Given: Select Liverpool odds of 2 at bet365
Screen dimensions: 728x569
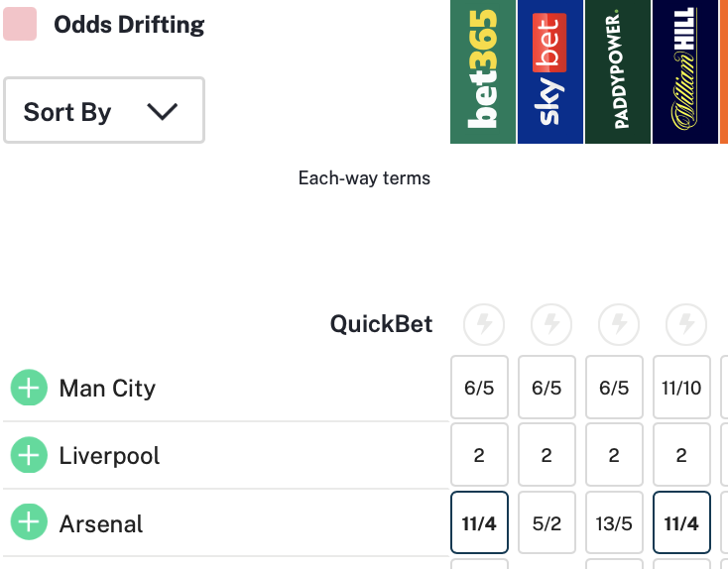Looking at the screenshot, I should coord(479,456).
